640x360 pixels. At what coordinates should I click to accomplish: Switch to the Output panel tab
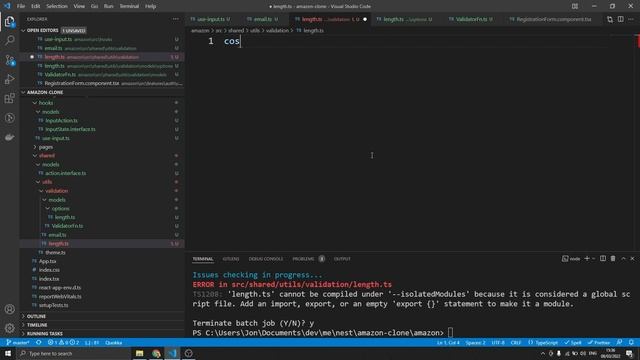(x=342, y=259)
